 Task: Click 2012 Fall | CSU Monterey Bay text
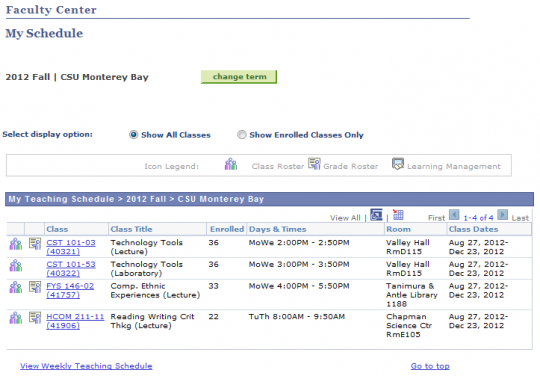[x=77, y=77]
